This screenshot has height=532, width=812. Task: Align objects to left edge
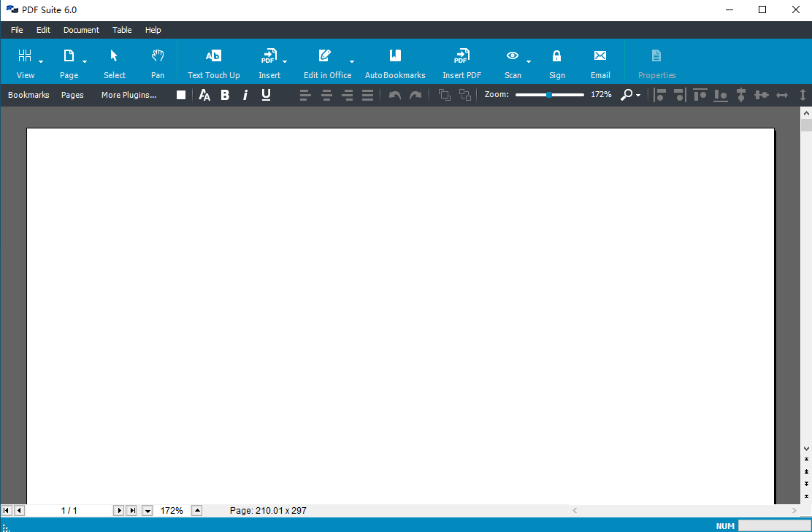coord(659,95)
